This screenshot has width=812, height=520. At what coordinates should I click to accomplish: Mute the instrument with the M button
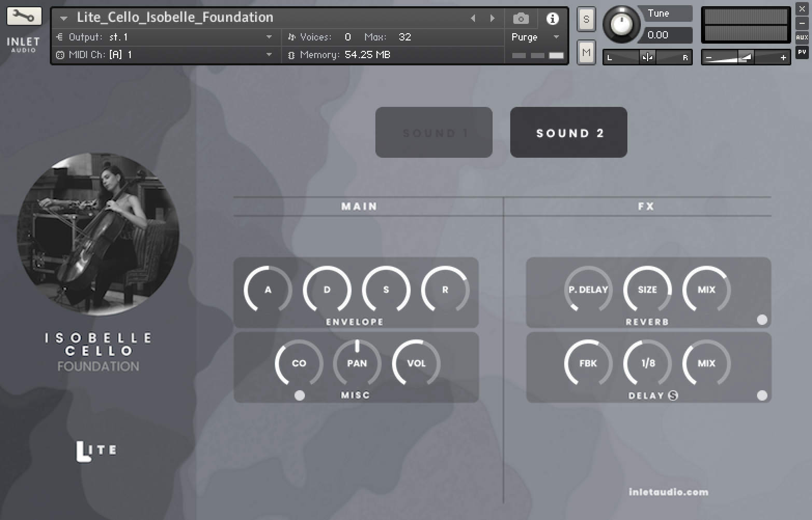(586, 52)
